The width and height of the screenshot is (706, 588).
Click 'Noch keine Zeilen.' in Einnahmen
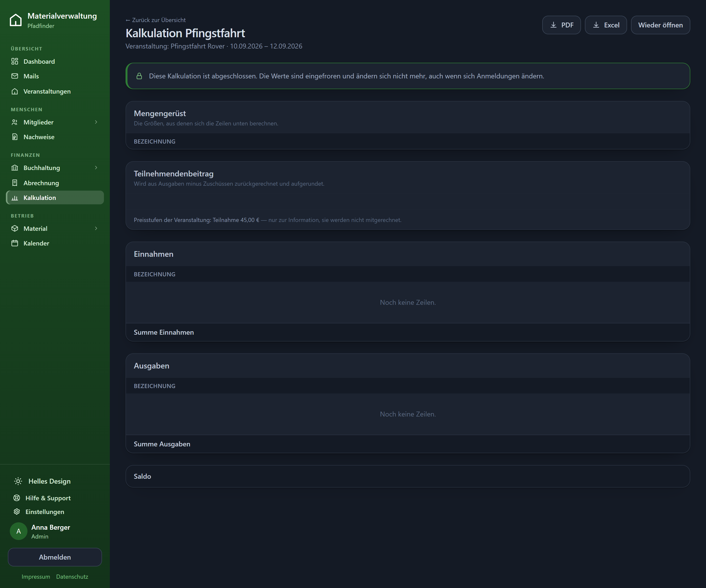(x=408, y=302)
